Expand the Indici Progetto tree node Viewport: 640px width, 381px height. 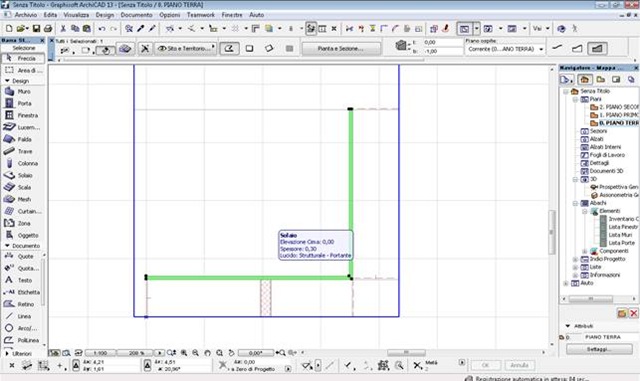click(x=575, y=259)
